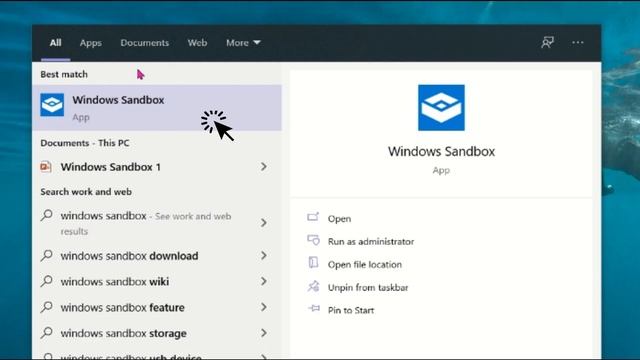Open the three-dots options menu
This screenshot has height=360, width=640.
pos(578,42)
